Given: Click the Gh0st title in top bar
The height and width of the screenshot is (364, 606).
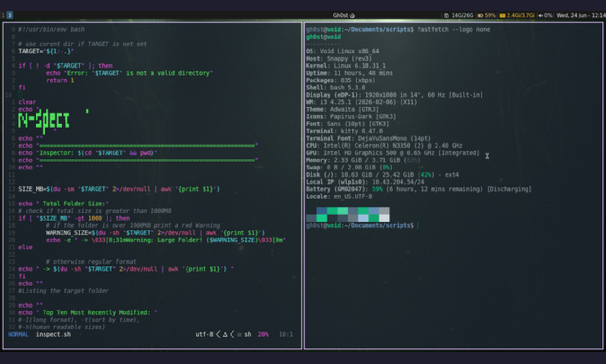Looking at the screenshot, I should pyautogui.click(x=344, y=15).
